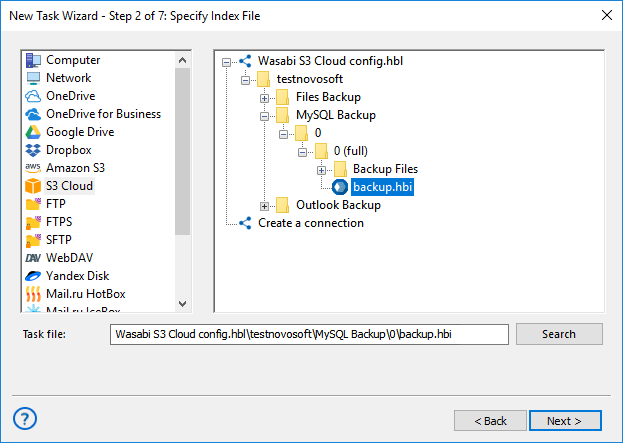The height and width of the screenshot is (443, 623).
Task: Select the Yandex Disk icon
Action: [33, 276]
